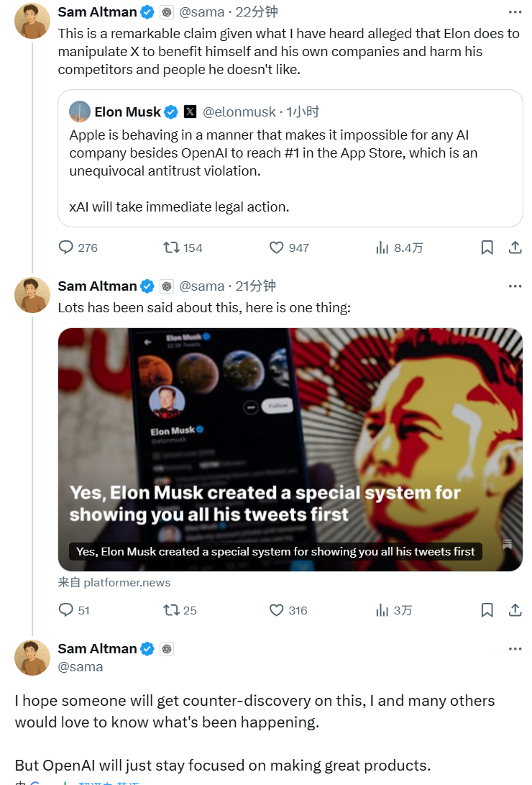
Task: Bookmark the first Sam Altman tweet
Action: 487,248
